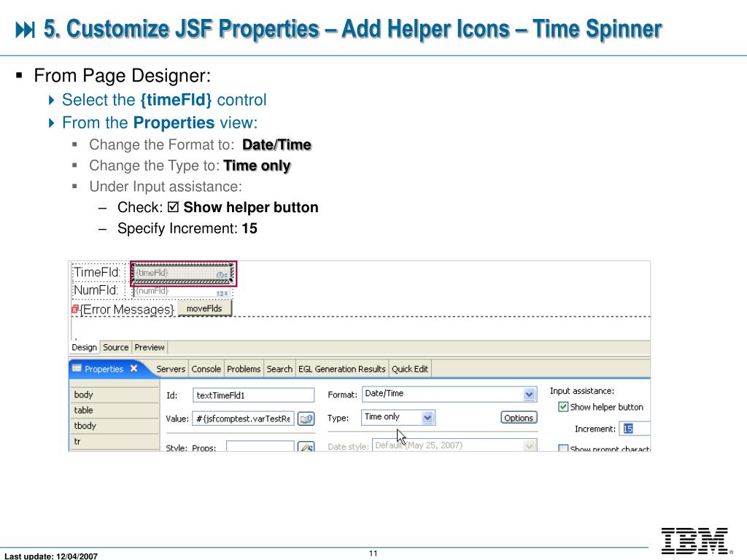Open the value binding browse icon

coord(306,419)
